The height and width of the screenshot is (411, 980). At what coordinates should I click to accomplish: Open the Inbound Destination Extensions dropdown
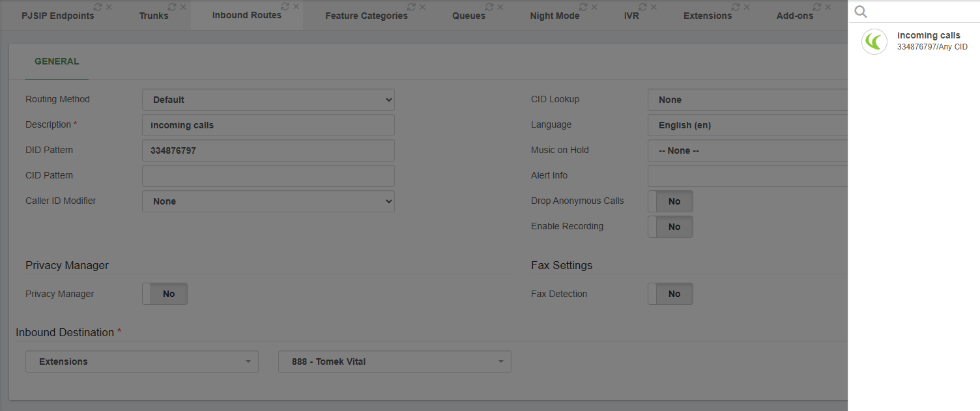pyautogui.click(x=141, y=361)
